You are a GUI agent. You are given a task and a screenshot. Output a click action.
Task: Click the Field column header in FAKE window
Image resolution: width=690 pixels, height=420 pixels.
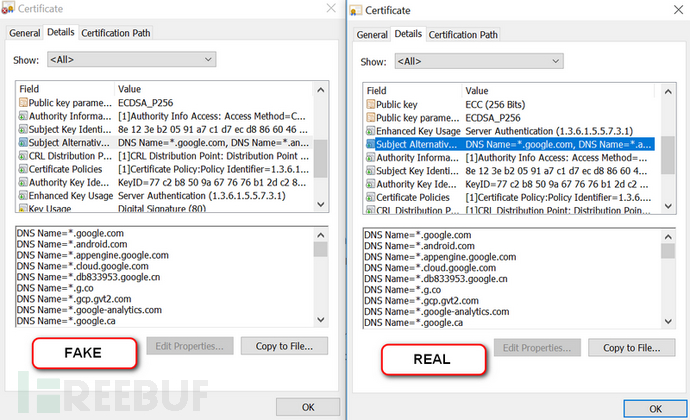point(66,89)
